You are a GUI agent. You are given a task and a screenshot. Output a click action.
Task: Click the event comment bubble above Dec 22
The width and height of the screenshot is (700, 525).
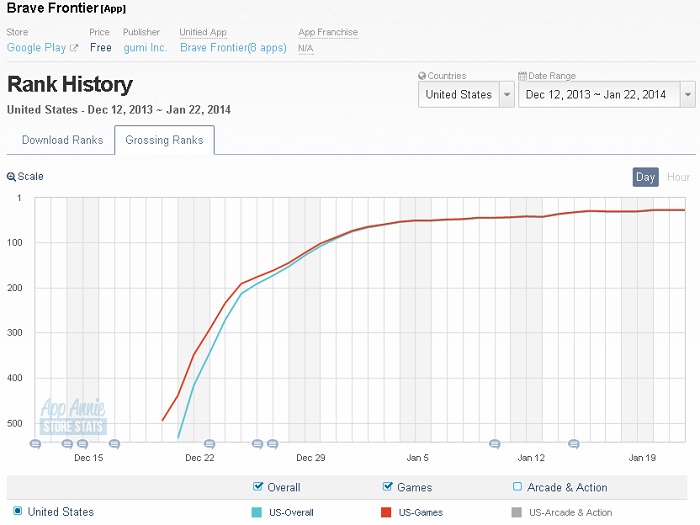[x=209, y=444]
